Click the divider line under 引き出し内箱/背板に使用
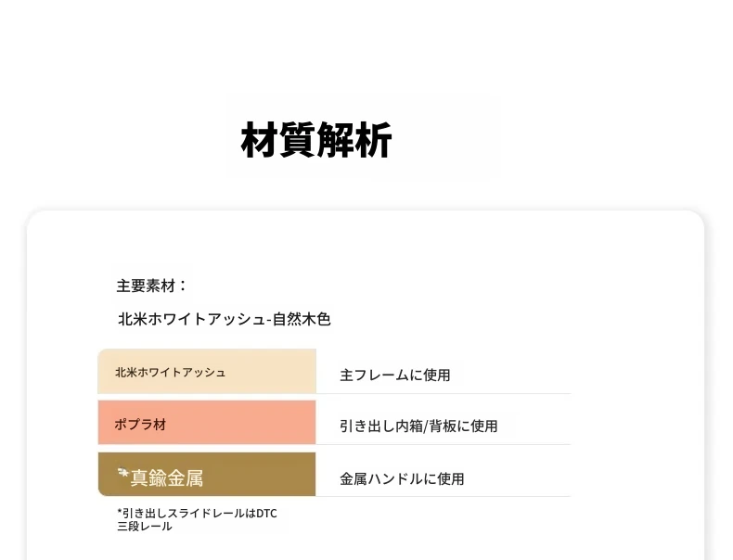733x560 pixels. click(x=444, y=445)
